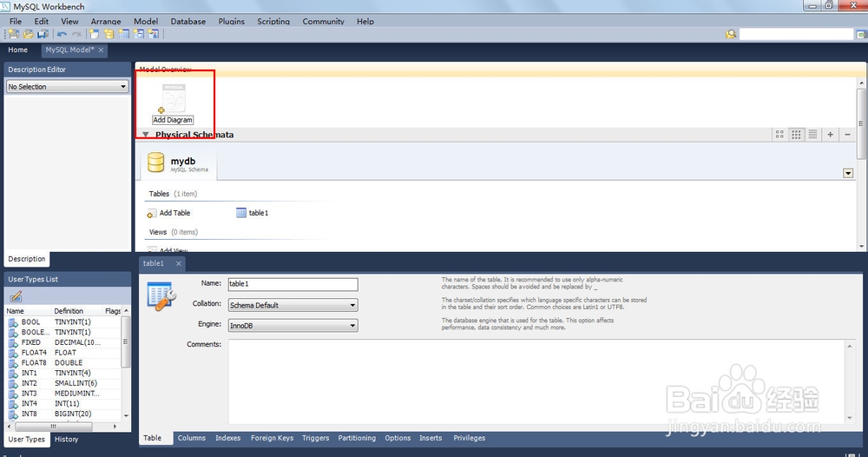This screenshot has height=457, width=868.
Task: Click the Redo arrow icon
Action: pyautogui.click(x=76, y=34)
